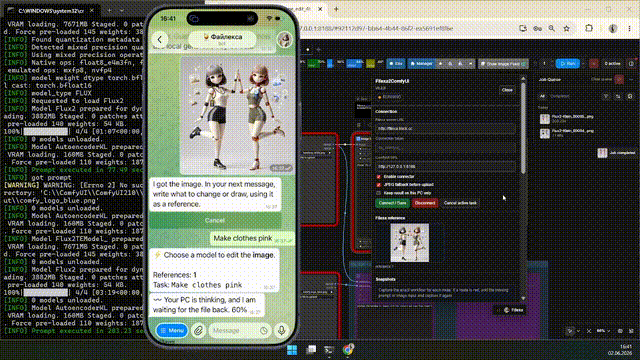Toggle the Enable connector checkbox

pyautogui.click(x=378, y=177)
